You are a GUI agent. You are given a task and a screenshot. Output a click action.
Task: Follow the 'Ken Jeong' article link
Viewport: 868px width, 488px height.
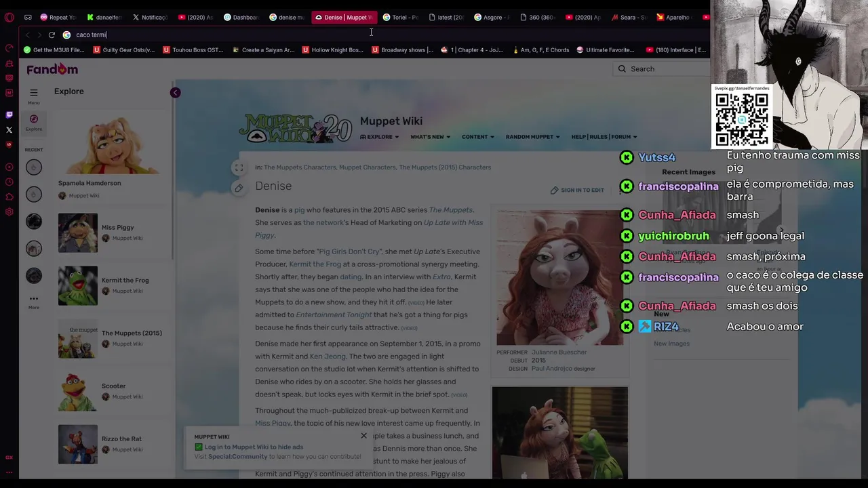pyautogui.click(x=328, y=357)
